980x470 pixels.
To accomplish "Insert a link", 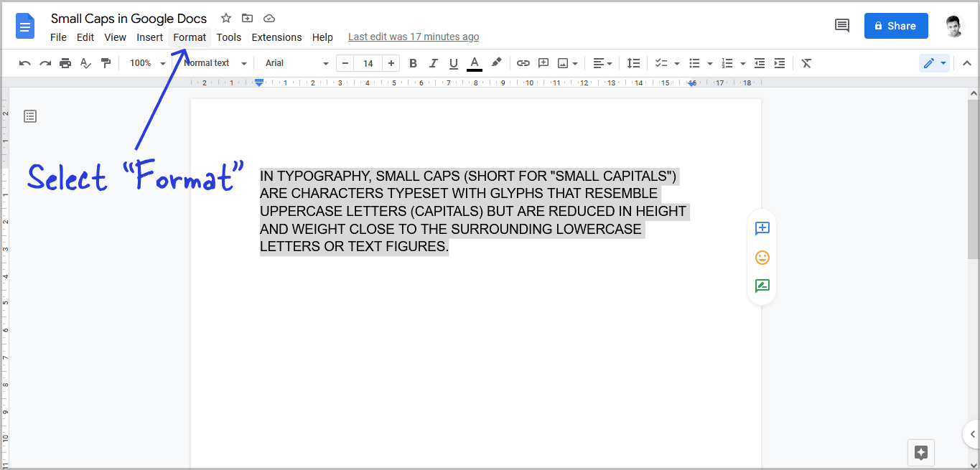I will tap(523, 63).
